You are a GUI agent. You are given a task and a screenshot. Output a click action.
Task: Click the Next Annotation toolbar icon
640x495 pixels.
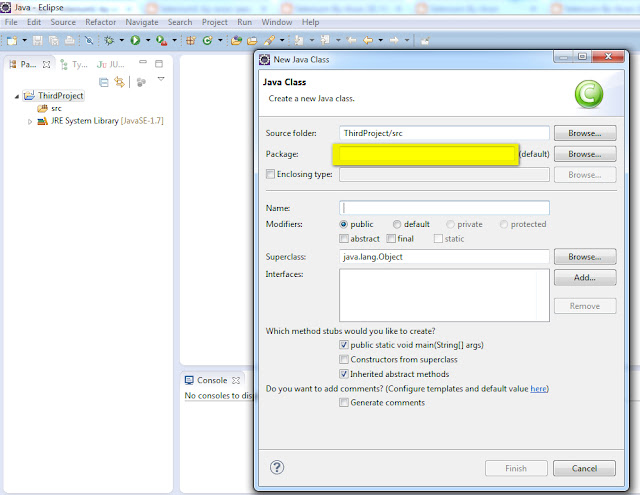299,40
